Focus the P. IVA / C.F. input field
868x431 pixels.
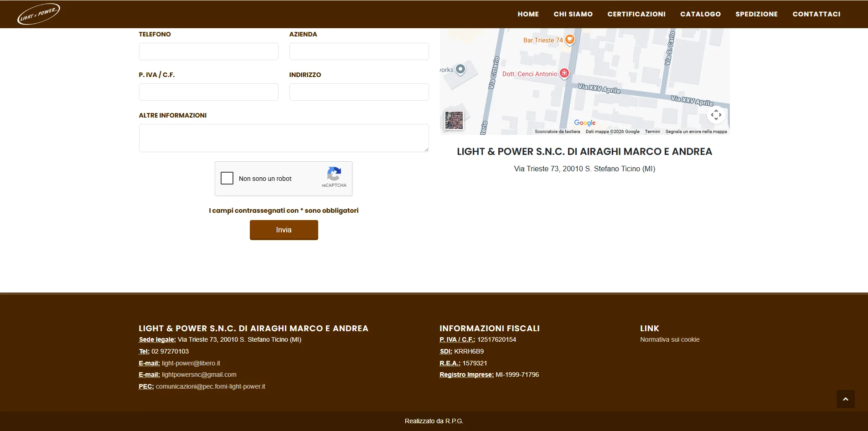point(209,92)
